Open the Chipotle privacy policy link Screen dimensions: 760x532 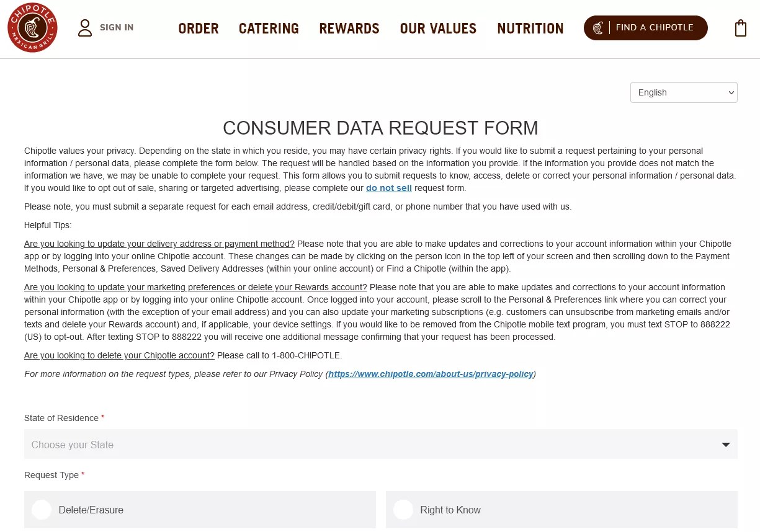tap(431, 374)
